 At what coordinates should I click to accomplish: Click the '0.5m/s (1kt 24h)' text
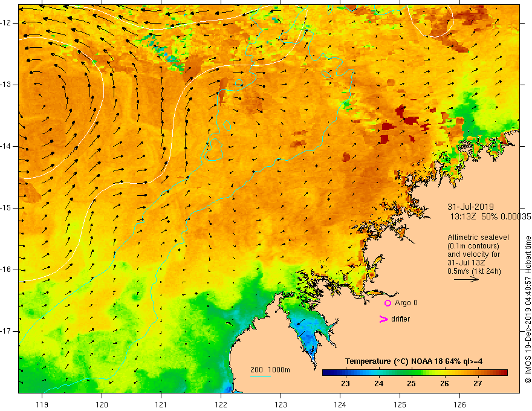[x=473, y=271]
